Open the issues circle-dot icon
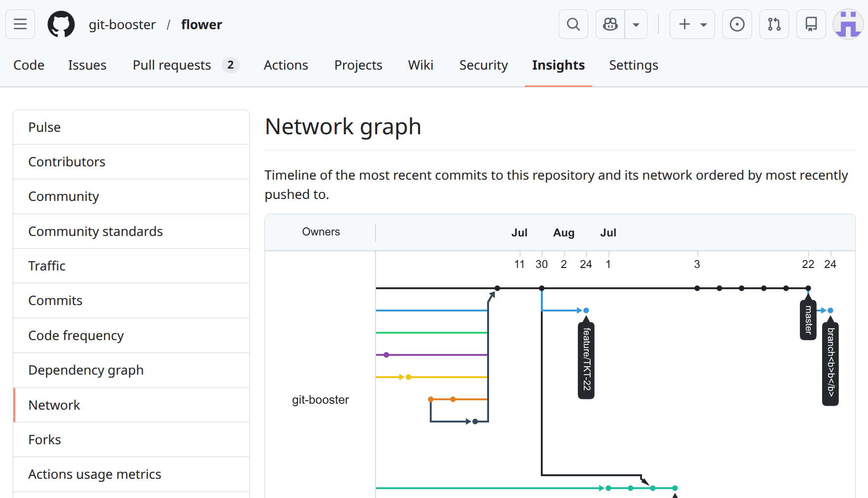Viewport: 868px width, 498px height. (x=737, y=24)
